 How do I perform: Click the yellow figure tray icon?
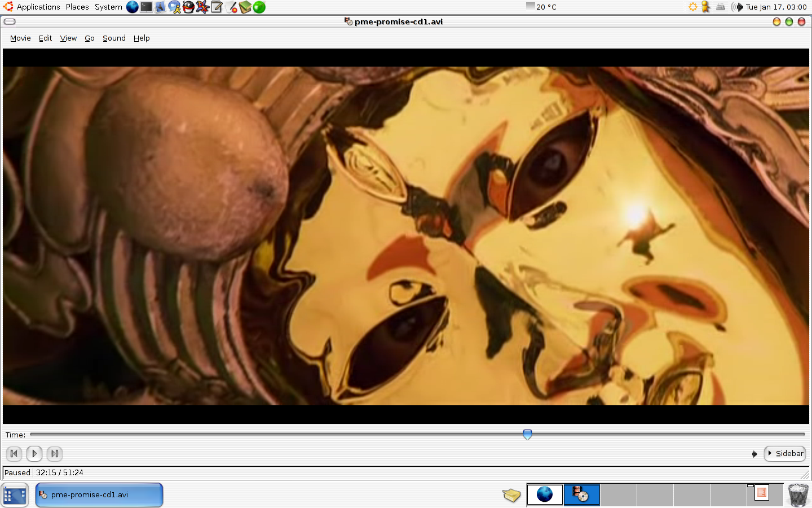click(x=706, y=7)
